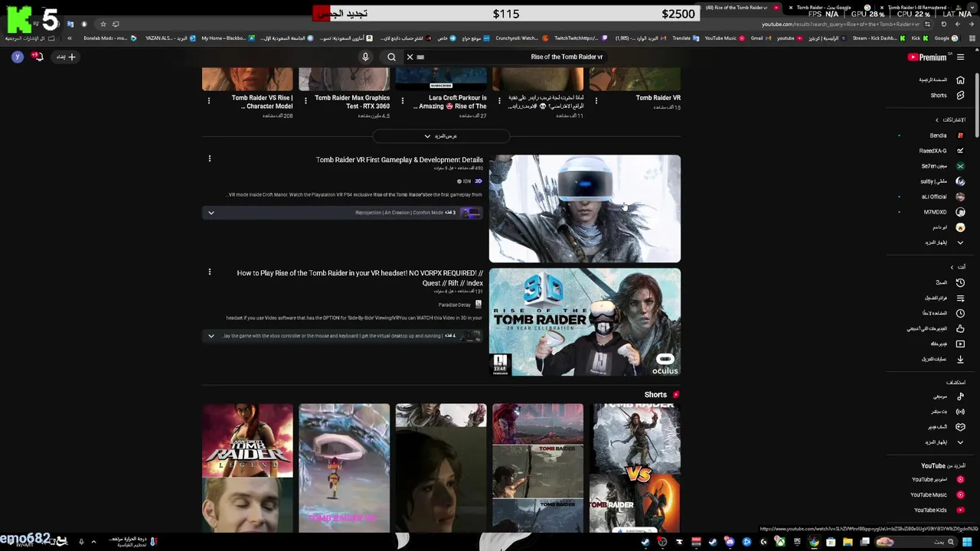
Task: Open the IGN channel link
Action: coord(465,181)
